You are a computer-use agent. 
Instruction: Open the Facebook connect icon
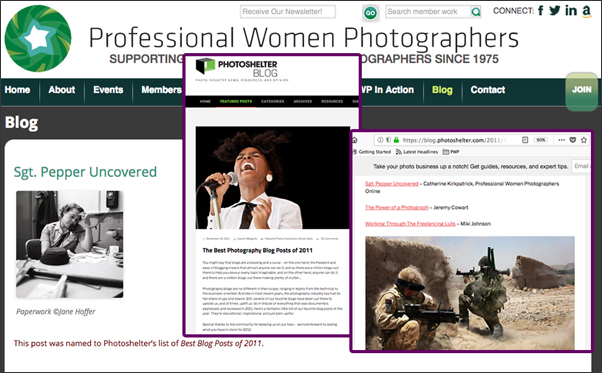(541, 10)
